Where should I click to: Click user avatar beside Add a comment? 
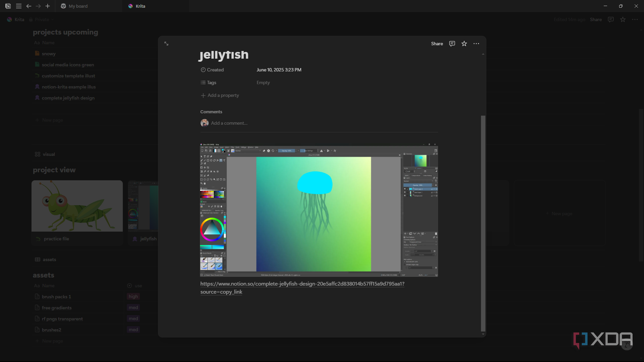pyautogui.click(x=205, y=123)
